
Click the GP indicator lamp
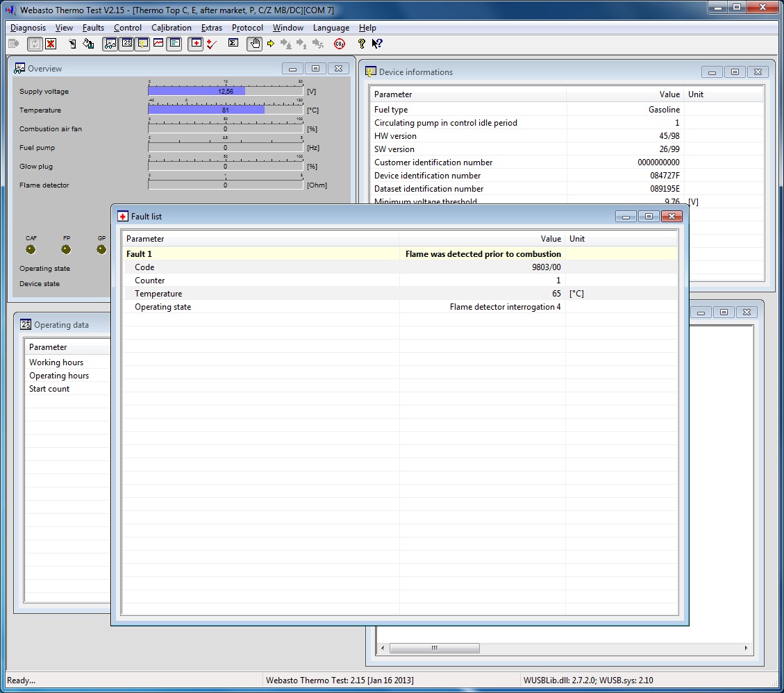tap(101, 249)
